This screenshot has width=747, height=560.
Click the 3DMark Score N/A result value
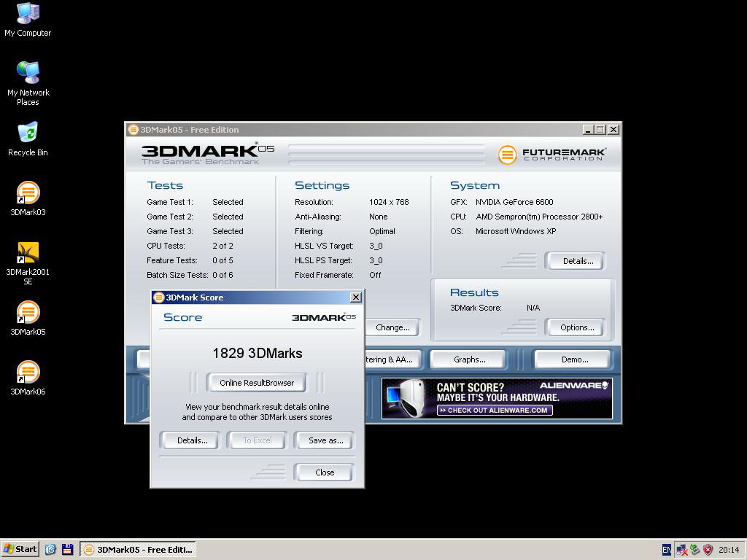tap(533, 308)
